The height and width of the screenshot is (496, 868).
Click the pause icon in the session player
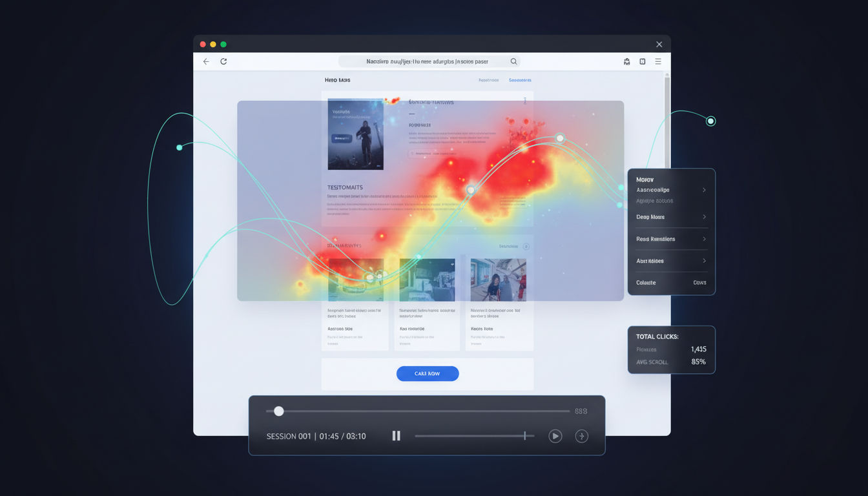396,435
